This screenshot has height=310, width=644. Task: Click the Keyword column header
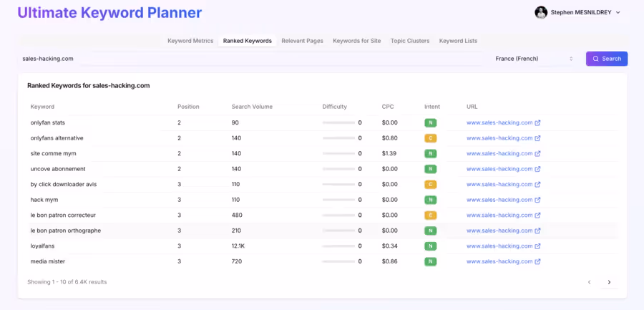[x=42, y=107]
